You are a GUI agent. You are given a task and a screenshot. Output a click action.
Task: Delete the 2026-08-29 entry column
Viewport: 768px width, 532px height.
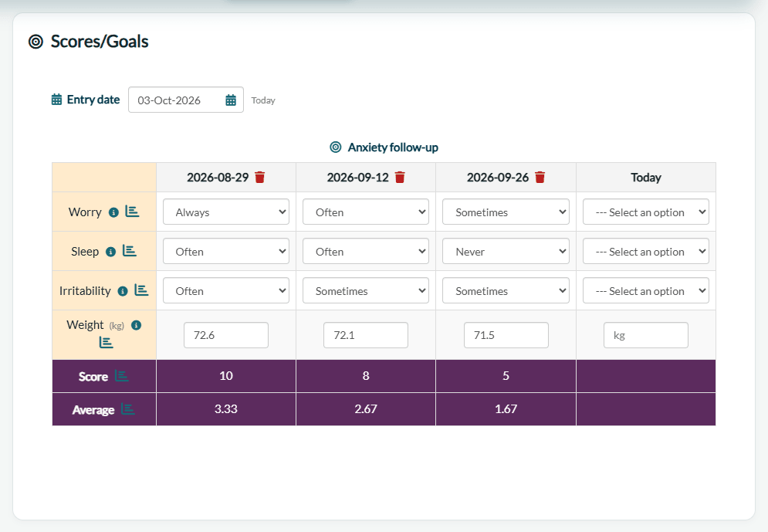click(259, 178)
